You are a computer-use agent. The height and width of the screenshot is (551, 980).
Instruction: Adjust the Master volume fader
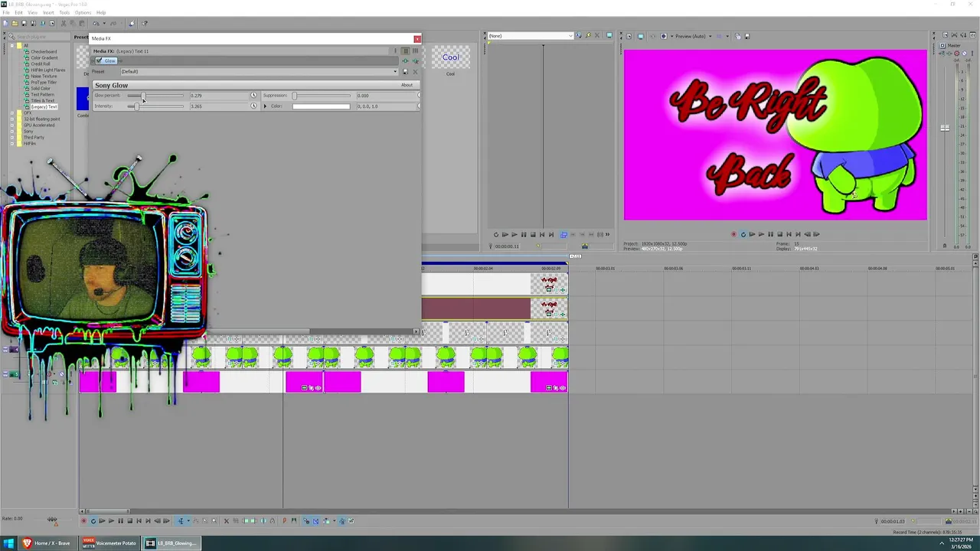click(945, 129)
